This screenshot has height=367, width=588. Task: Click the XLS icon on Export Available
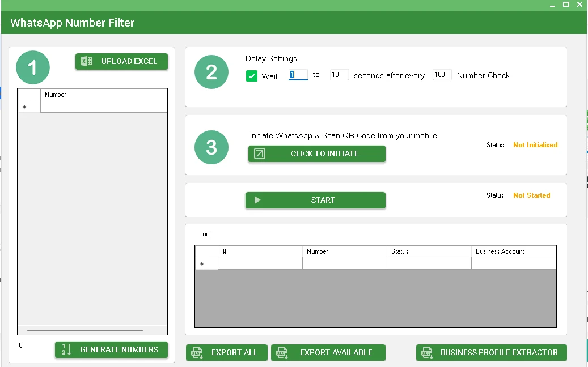tap(282, 352)
